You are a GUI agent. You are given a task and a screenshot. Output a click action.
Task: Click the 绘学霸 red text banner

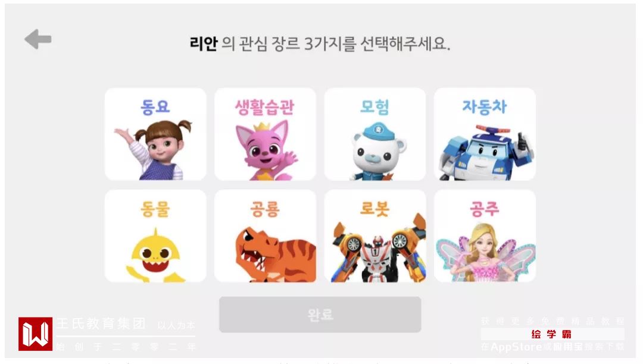point(552,334)
